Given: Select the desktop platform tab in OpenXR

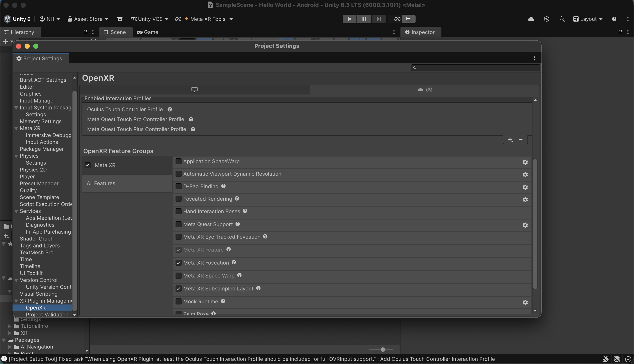Looking at the screenshot, I should click(194, 89).
